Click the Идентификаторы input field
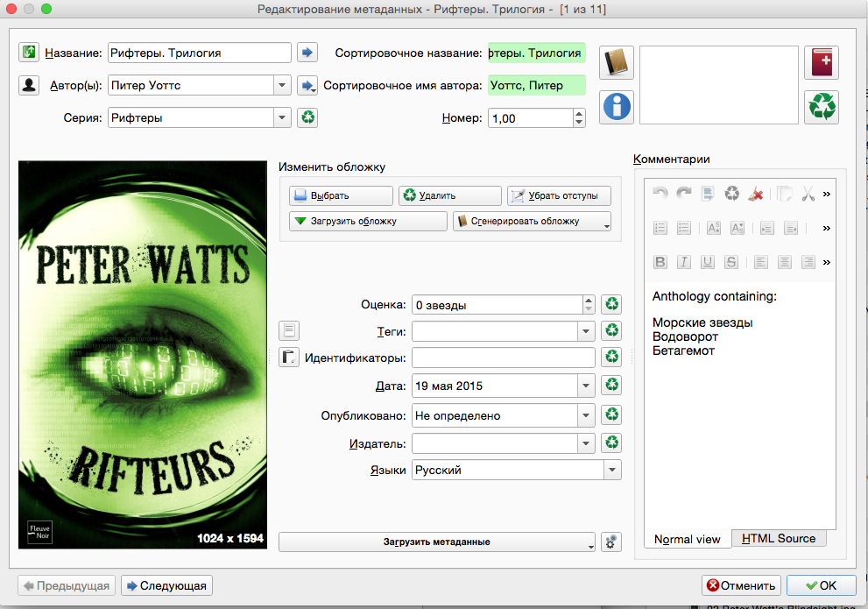 click(x=504, y=358)
